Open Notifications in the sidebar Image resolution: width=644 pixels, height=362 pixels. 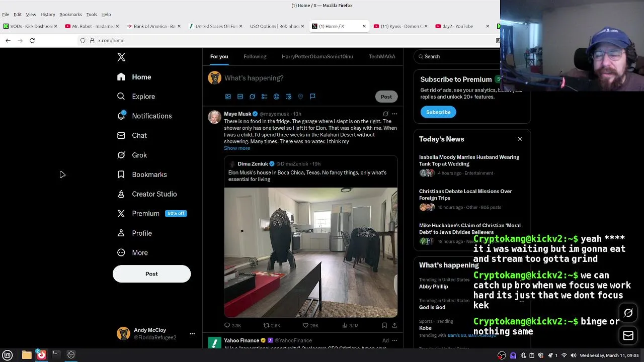tap(144, 116)
